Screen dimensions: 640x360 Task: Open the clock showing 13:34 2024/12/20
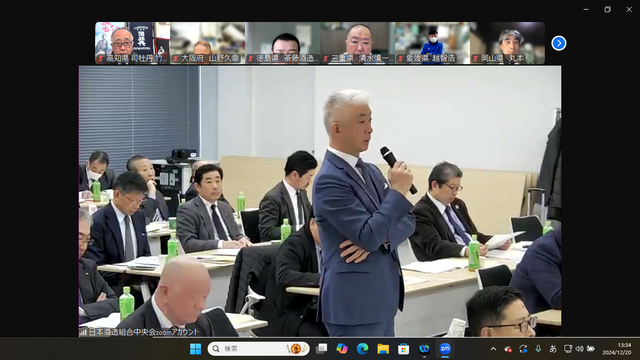[617, 349]
